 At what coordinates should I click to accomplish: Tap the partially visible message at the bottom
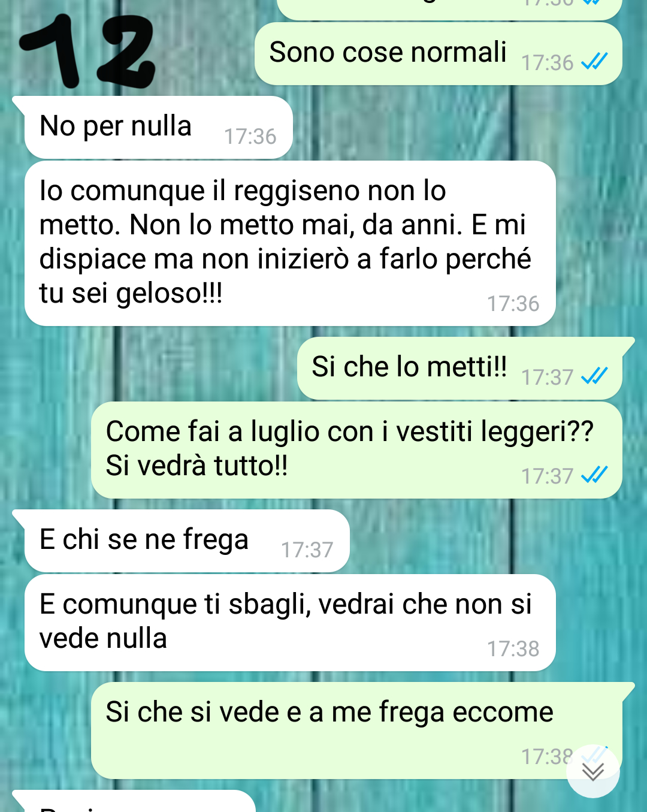click(x=135, y=801)
